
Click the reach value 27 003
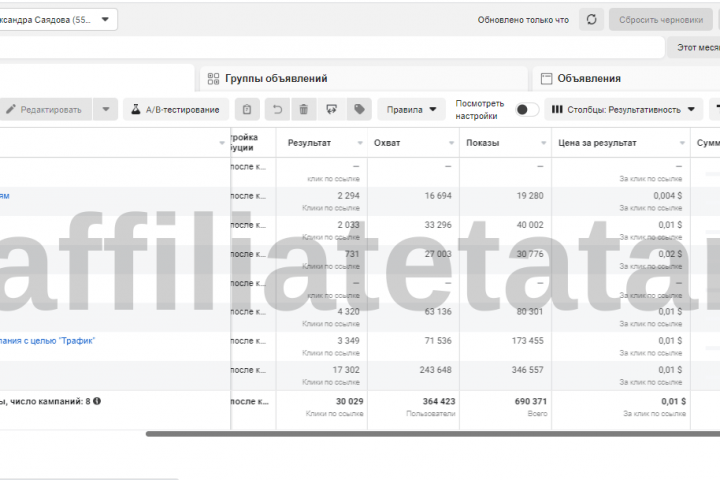point(438,254)
